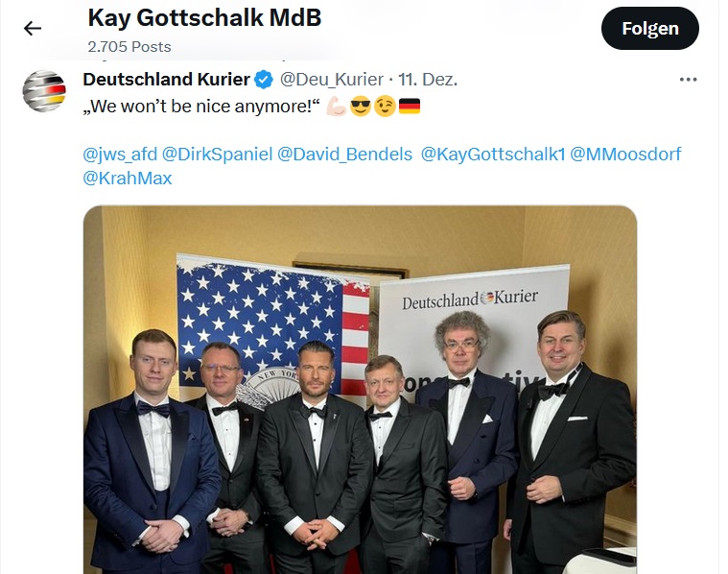Go back using the left arrow
Viewport: 728px width, 574px height.
33,29
